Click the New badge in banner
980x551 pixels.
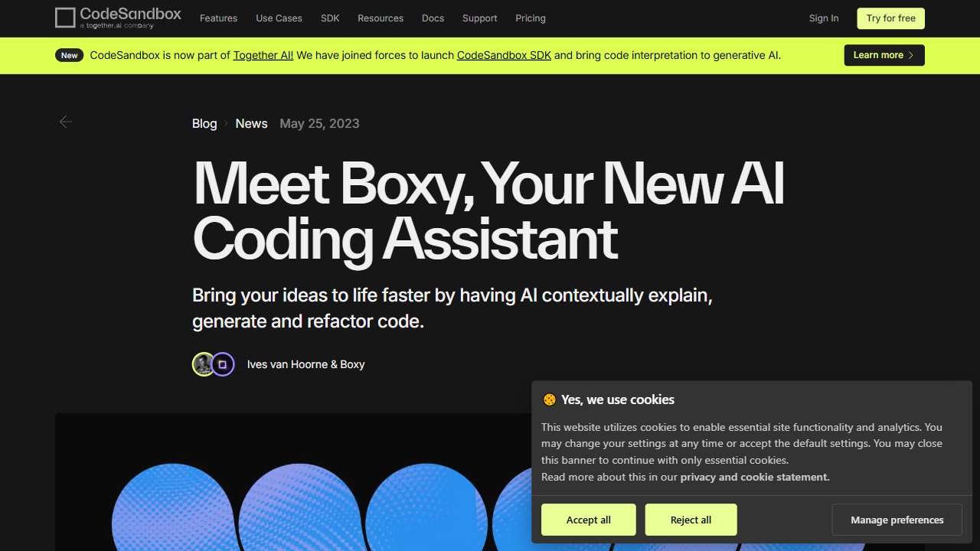point(70,55)
